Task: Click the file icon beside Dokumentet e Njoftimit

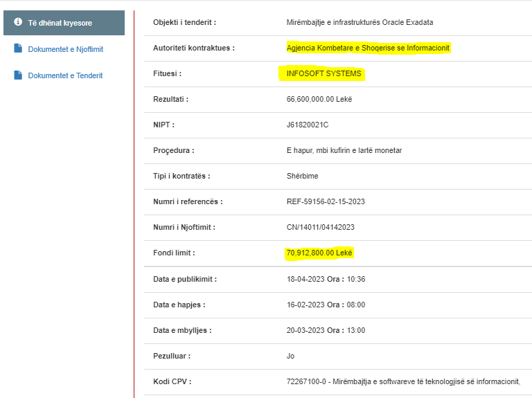Action: pyautogui.click(x=19, y=49)
